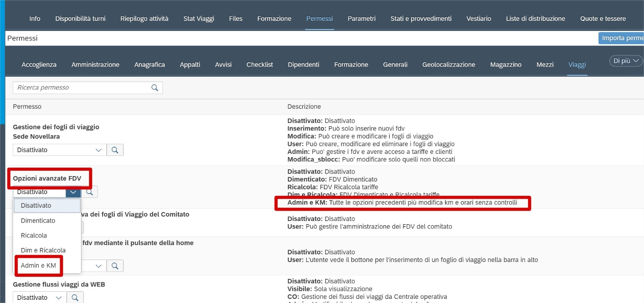Screen dimensions: 644x303
Task: Click magnifier icon beside Gestione flussi viaggi dropdown
Action: pos(75,297)
